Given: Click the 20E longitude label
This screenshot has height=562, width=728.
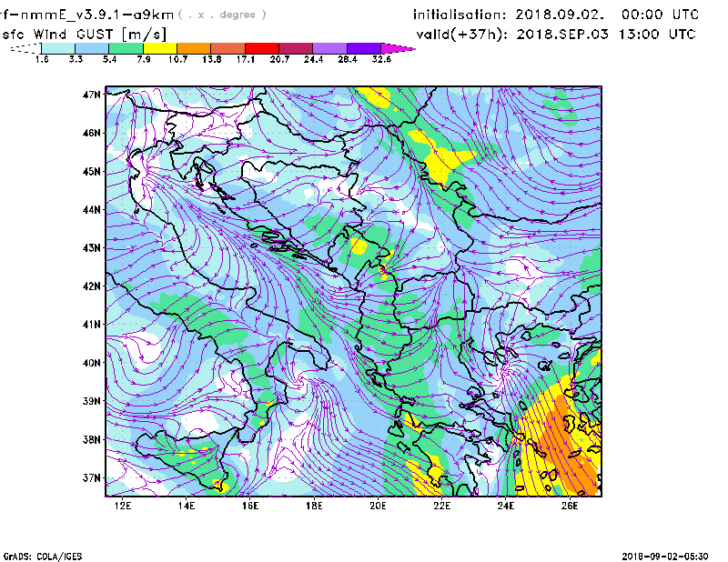Looking at the screenshot, I should pyautogui.click(x=378, y=506).
